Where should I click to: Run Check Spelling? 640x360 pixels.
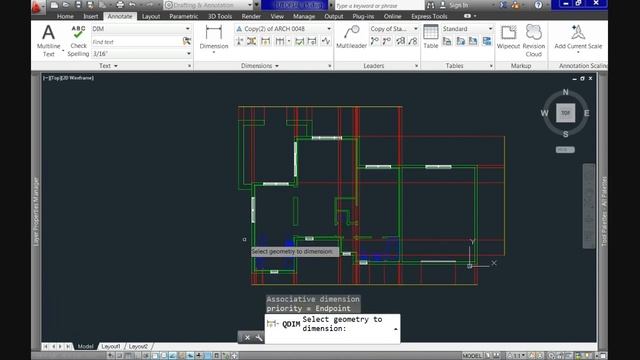[x=78, y=40]
